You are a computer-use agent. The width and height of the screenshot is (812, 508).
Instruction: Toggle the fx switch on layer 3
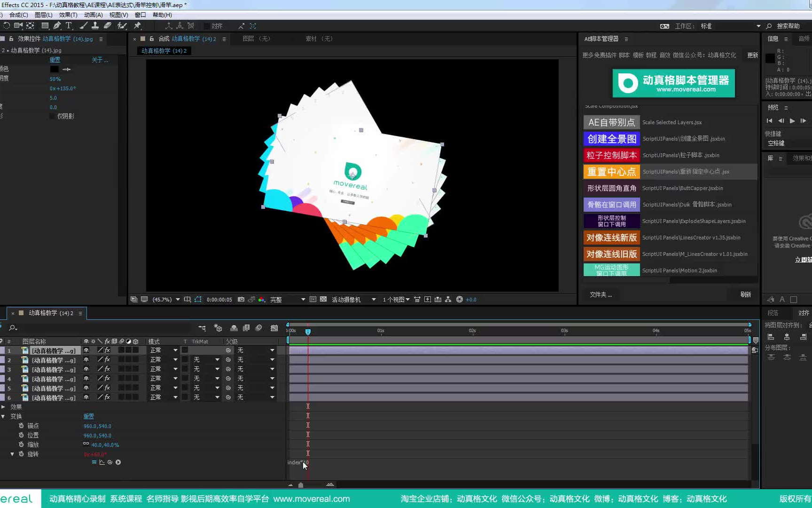(x=107, y=369)
